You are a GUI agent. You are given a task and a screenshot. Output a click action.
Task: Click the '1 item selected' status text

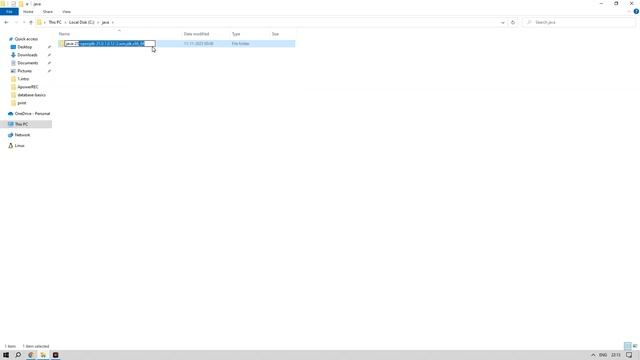(x=36, y=346)
